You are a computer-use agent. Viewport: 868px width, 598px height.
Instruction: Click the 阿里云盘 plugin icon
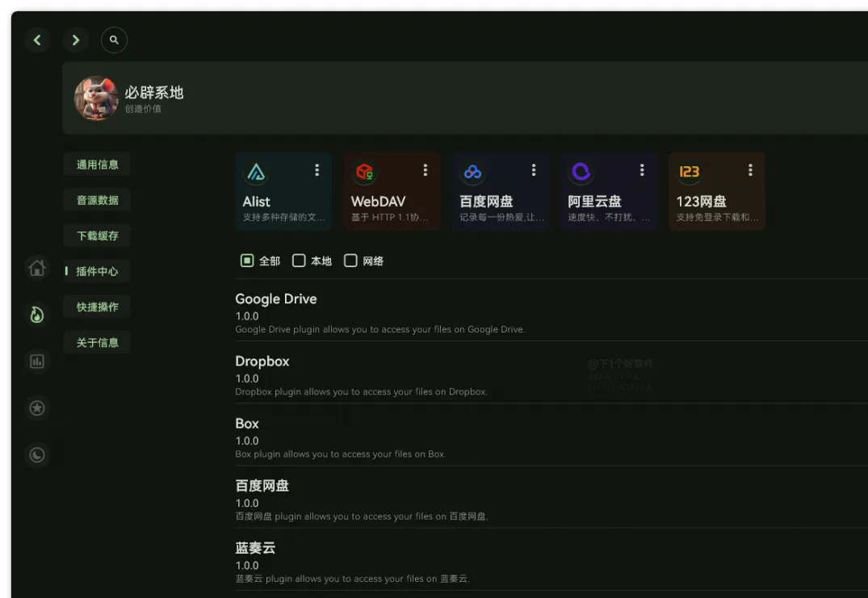(x=581, y=171)
